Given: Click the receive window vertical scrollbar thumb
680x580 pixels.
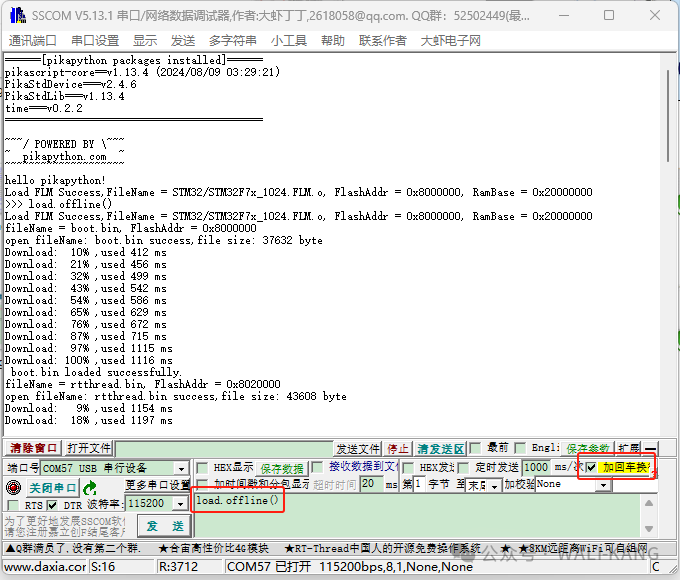Looking at the screenshot, I should tap(670, 115).
